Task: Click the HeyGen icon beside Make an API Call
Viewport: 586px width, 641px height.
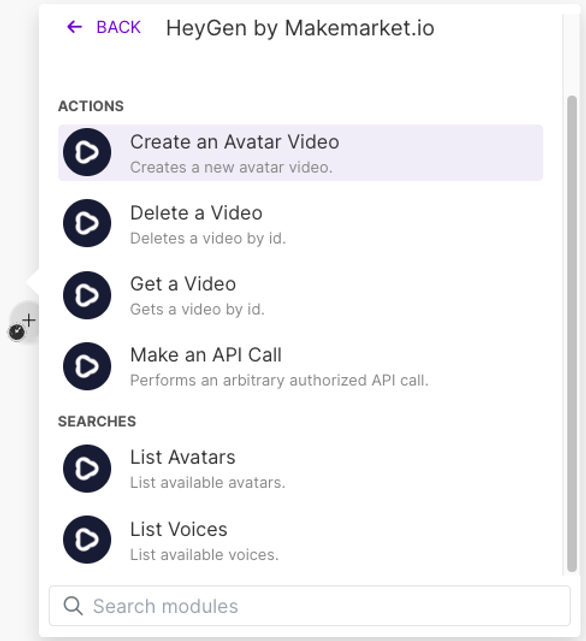Action: [87, 366]
